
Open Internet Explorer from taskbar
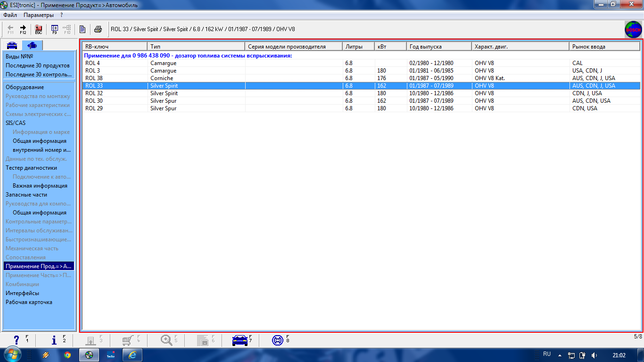click(132, 355)
